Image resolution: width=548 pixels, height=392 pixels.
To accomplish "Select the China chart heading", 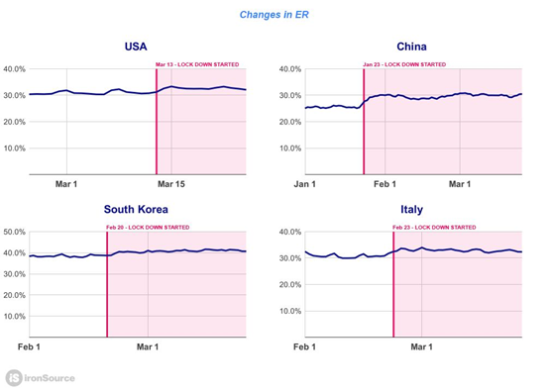I will tap(411, 47).
